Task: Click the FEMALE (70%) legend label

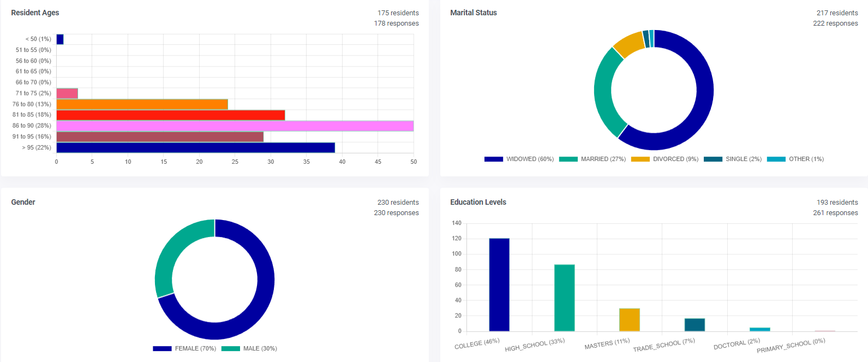Action: [x=195, y=349]
